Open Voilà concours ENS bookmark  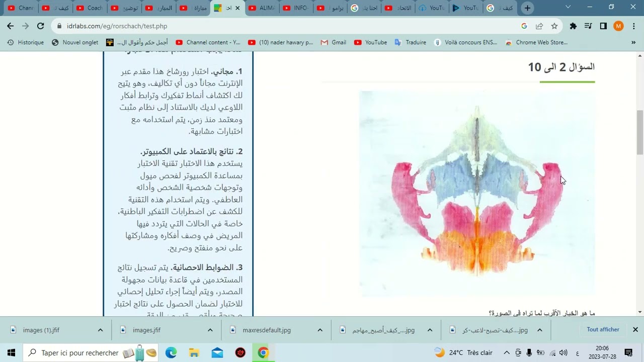(466, 42)
